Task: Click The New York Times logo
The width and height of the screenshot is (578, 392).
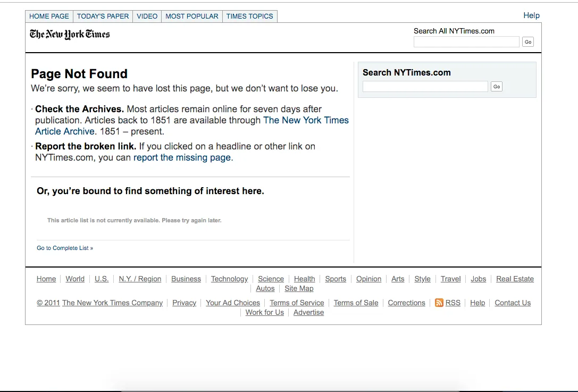Action: 70,34
